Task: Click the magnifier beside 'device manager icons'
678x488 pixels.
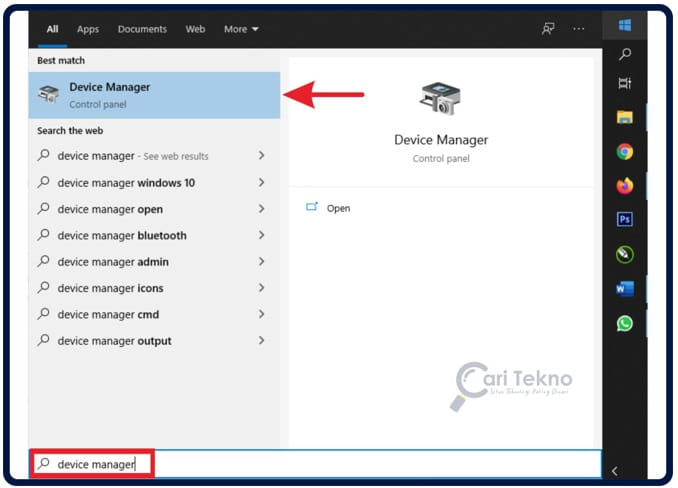Action: coord(43,287)
